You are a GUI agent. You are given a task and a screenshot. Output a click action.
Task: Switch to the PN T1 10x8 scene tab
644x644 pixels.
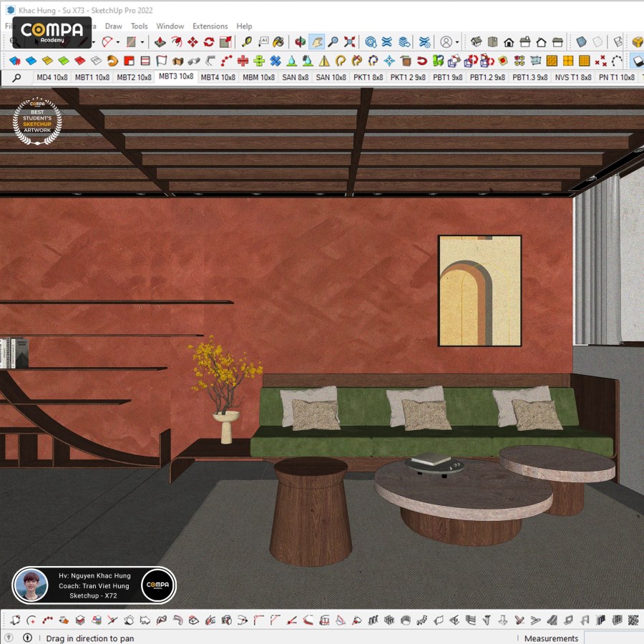(x=617, y=77)
